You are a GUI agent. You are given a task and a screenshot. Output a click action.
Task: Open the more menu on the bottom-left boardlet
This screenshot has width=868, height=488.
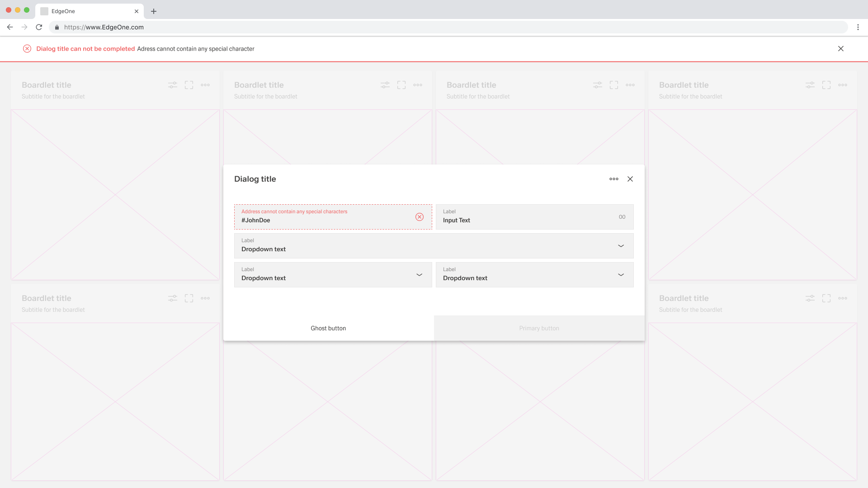coord(205,298)
